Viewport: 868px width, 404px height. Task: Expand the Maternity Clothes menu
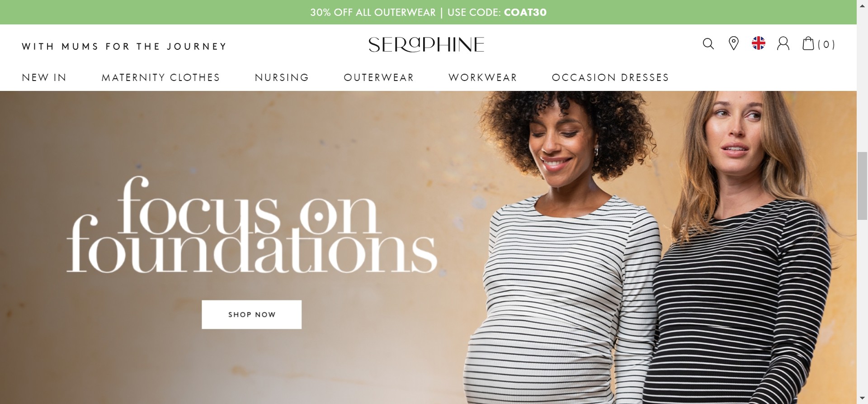click(x=160, y=77)
